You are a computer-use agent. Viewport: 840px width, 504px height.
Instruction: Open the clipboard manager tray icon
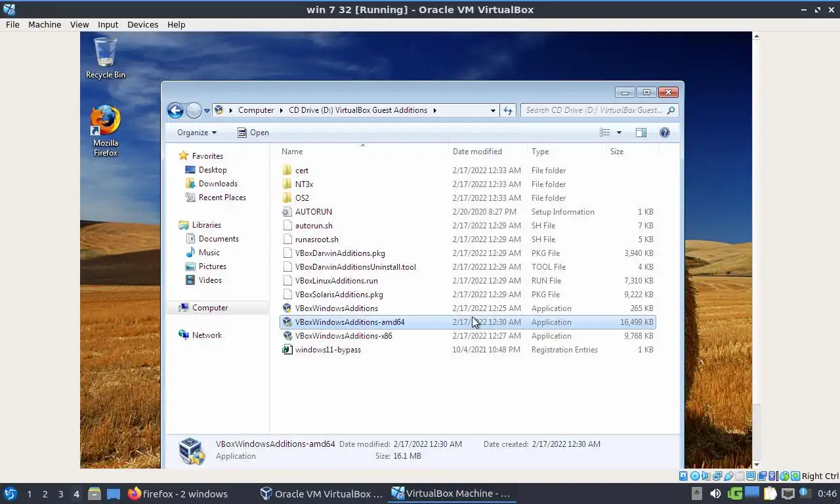(x=770, y=493)
